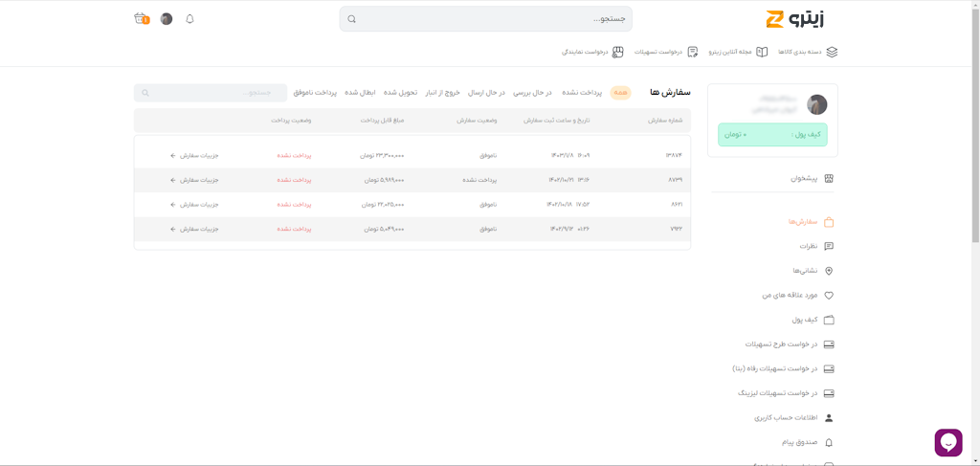
Task: Switch to تحویل شده orders tab
Action: (400, 93)
